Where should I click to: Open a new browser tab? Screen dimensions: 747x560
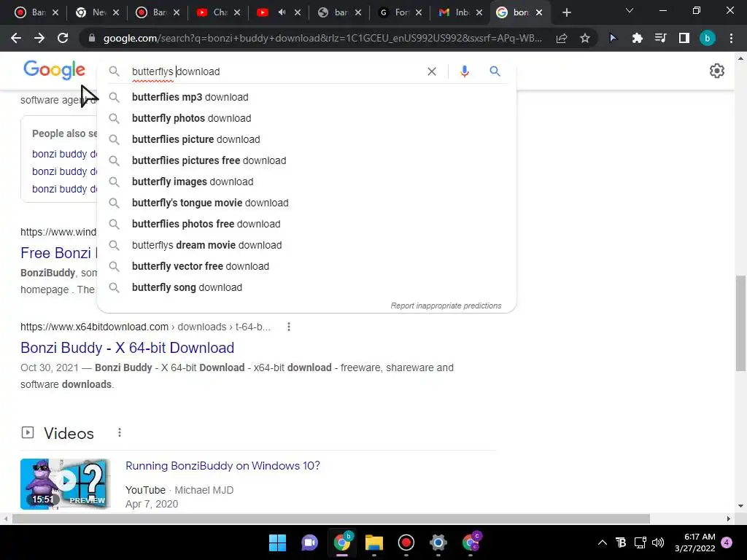[566, 12]
